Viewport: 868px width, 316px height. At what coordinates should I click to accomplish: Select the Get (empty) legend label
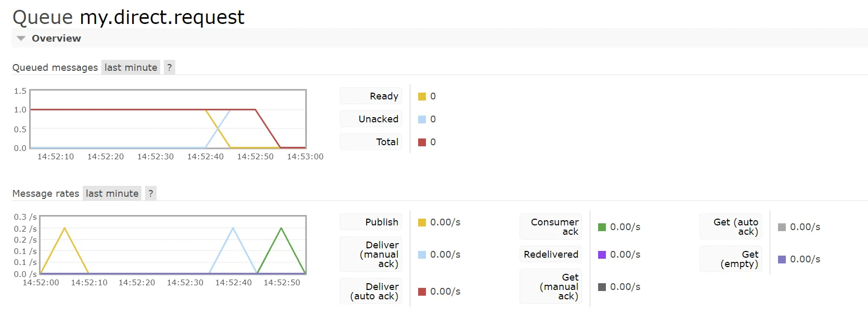pyautogui.click(x=739, y=259)
